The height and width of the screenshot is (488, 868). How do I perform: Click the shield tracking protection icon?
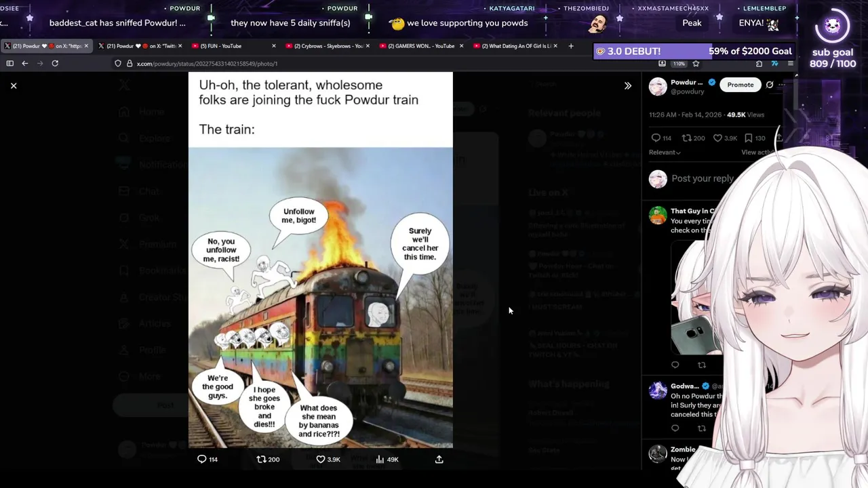tap(118, 64)
